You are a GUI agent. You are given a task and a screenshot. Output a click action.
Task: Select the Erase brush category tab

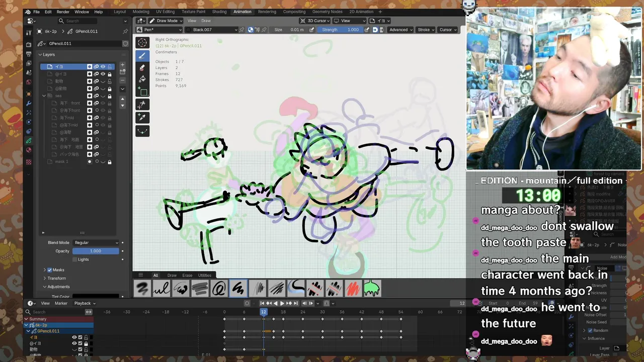coord(187,275)
